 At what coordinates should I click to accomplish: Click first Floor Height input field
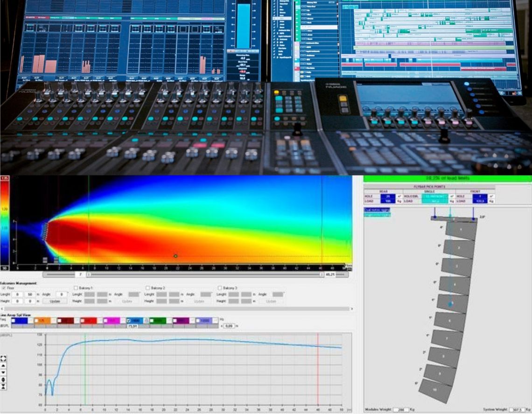(x=17, y=301)
